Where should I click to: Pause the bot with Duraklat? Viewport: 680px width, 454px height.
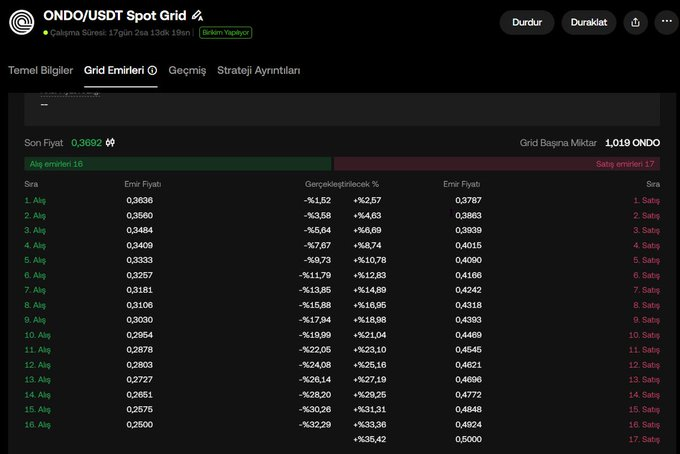point(588,22)
